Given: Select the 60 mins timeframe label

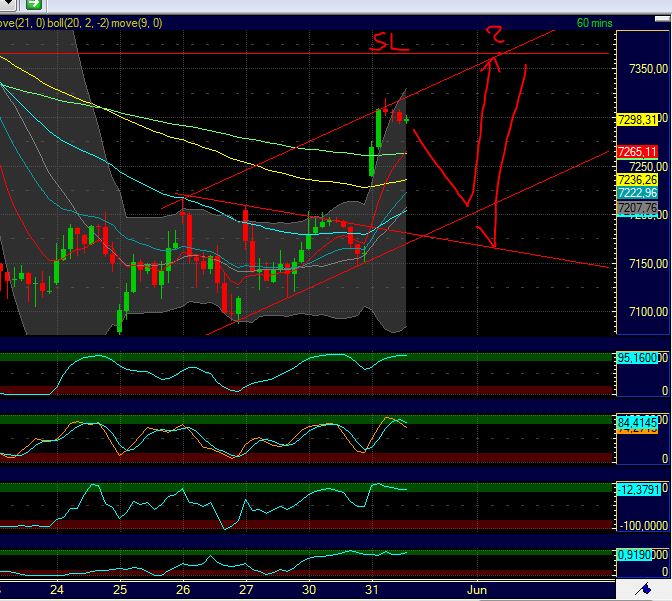Looking at the screenshot, I should [x=596, y=22].
